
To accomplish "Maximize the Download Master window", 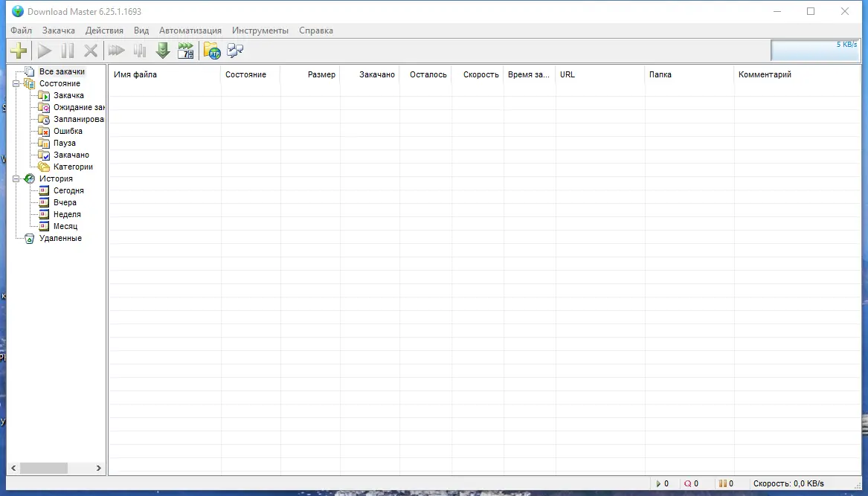I will pos(811,11).
